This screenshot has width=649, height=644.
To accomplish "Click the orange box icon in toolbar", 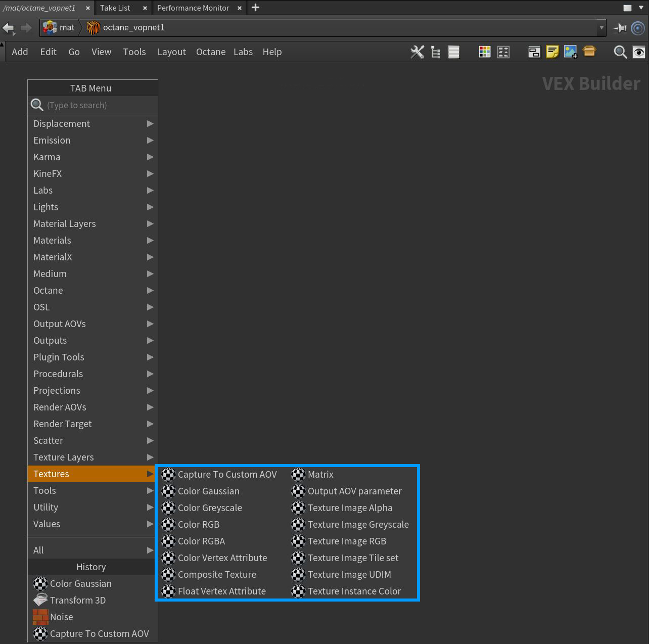I will pyautogui.click(x=589, y=52).
